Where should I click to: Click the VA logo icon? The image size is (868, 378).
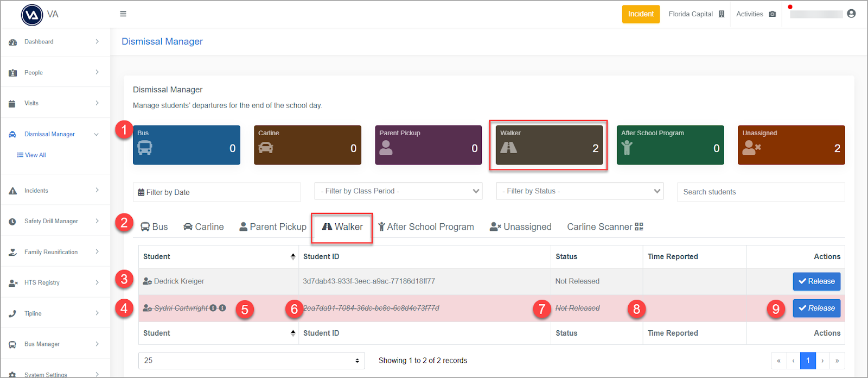tap(32, 15)
